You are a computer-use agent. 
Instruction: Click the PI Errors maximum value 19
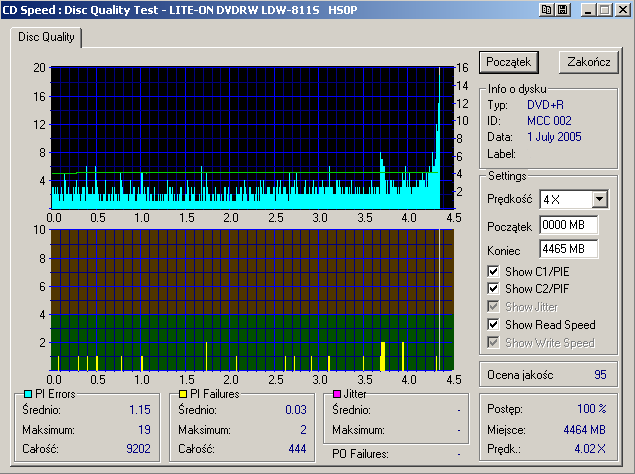coord(144,429)
